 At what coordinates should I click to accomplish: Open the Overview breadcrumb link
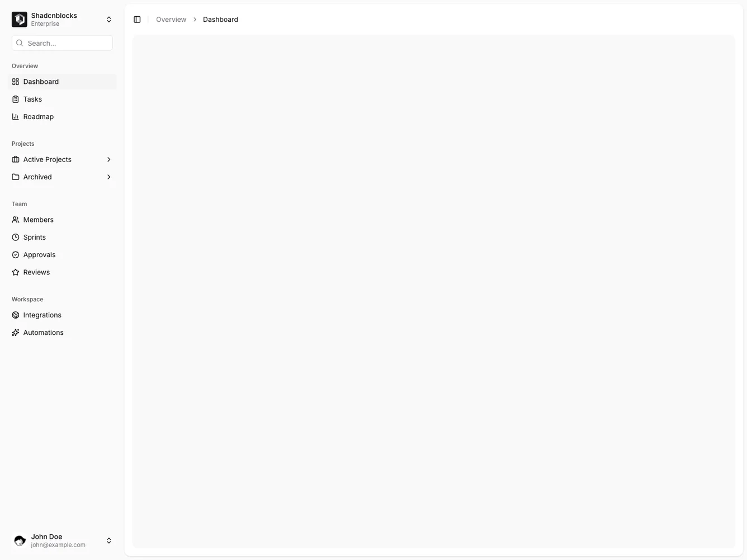(x=171, y=19)
